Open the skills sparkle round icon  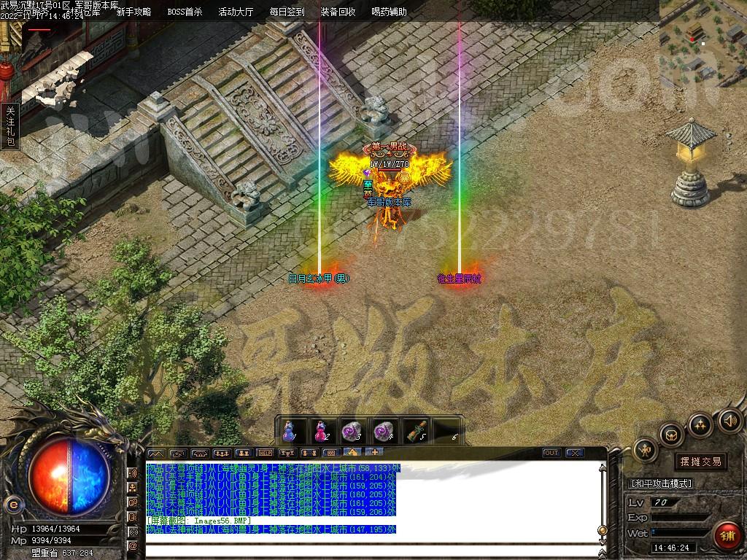(x=700, y=425)
